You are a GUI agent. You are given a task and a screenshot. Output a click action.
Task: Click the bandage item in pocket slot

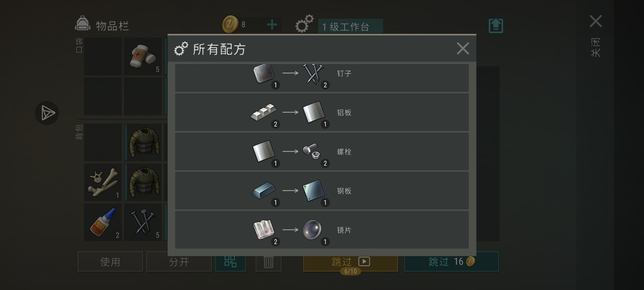[143, 56]
